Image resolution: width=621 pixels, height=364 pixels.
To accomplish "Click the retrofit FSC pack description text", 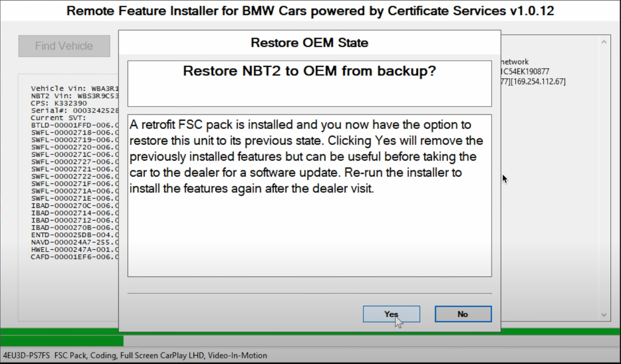I will [306, 157].
